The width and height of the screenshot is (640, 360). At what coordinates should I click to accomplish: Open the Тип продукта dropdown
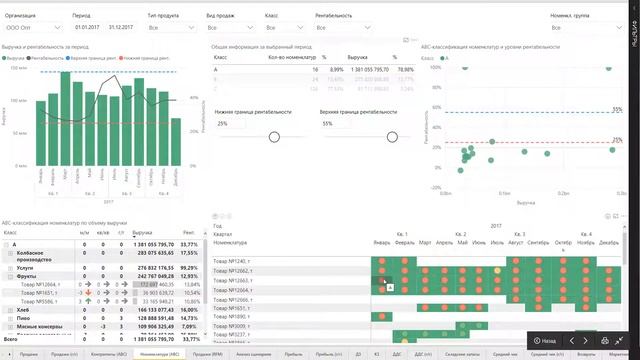(x=171, y=28)
